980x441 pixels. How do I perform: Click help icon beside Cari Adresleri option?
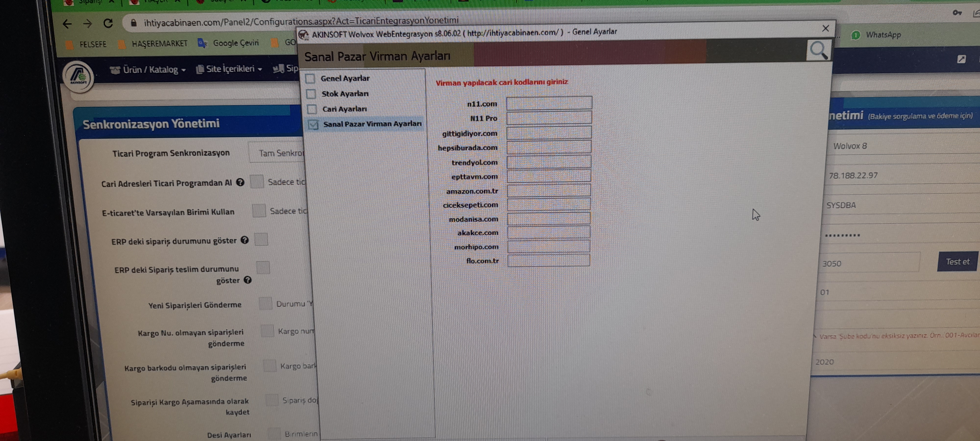(x=240, y=182)
